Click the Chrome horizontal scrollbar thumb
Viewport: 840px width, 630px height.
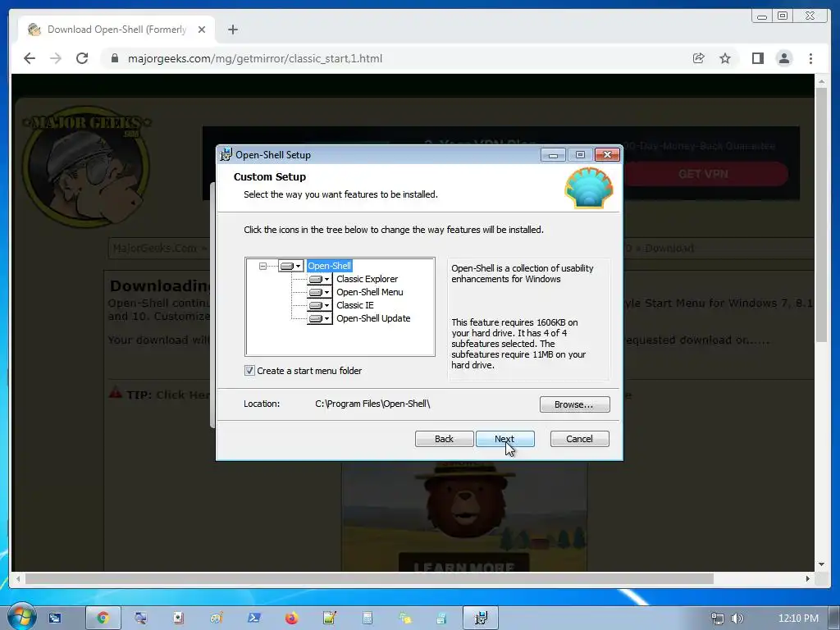click(370, 578)
